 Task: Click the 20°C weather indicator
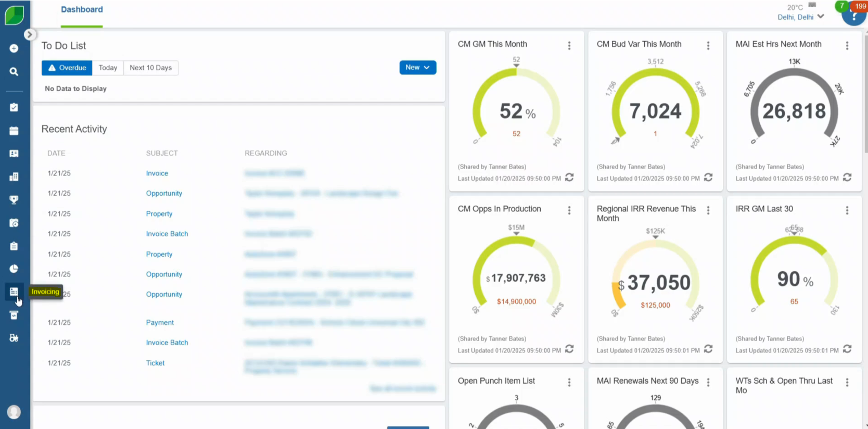(x=795, y=7)
